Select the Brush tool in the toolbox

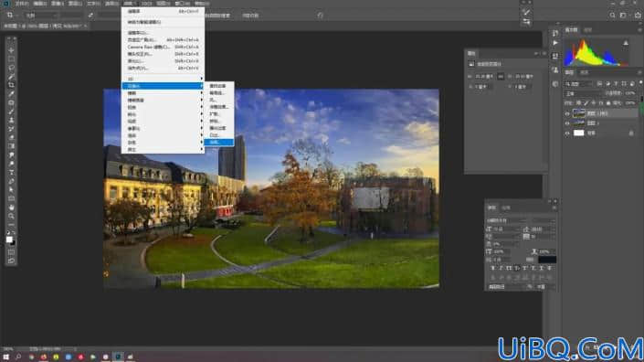[11, 112]
